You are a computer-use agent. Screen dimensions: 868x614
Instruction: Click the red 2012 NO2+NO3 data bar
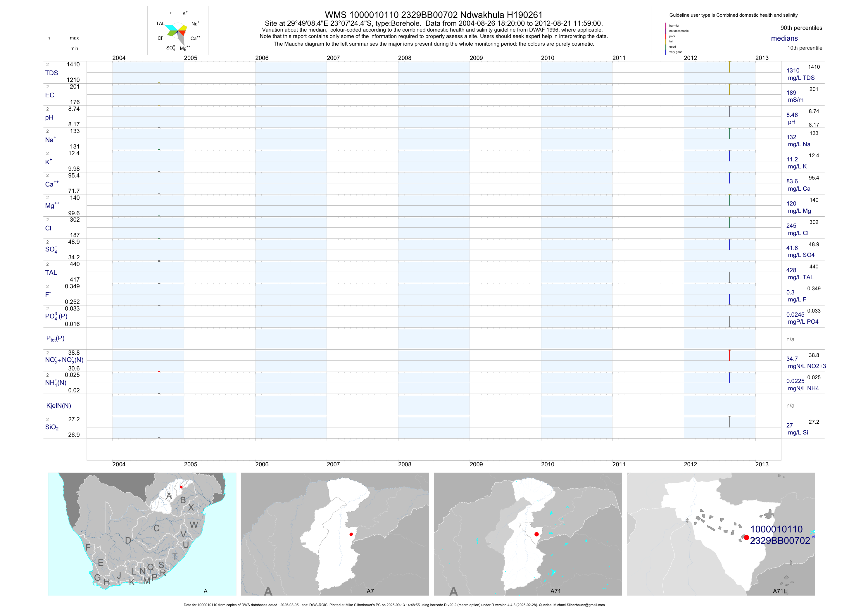tap(729, 356)
